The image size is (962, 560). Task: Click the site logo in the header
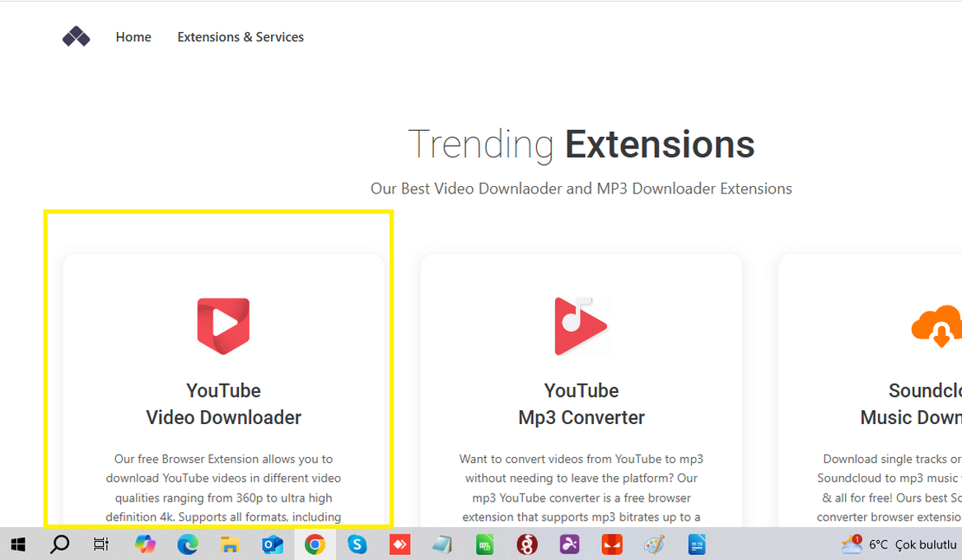tap(76, 37)
